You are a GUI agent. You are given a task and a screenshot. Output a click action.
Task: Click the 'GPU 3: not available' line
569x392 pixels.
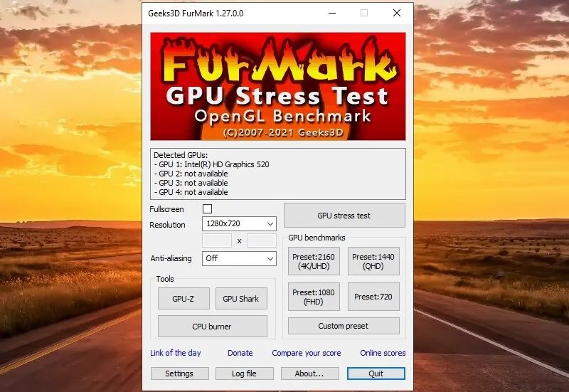191,183
